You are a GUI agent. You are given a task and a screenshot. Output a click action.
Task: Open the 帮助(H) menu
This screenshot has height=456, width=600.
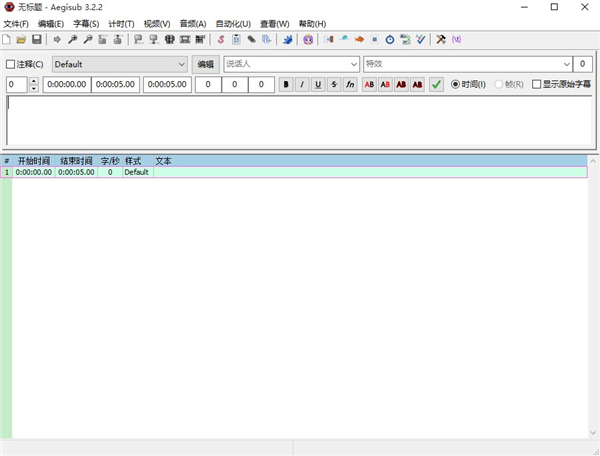click(312, 24)
